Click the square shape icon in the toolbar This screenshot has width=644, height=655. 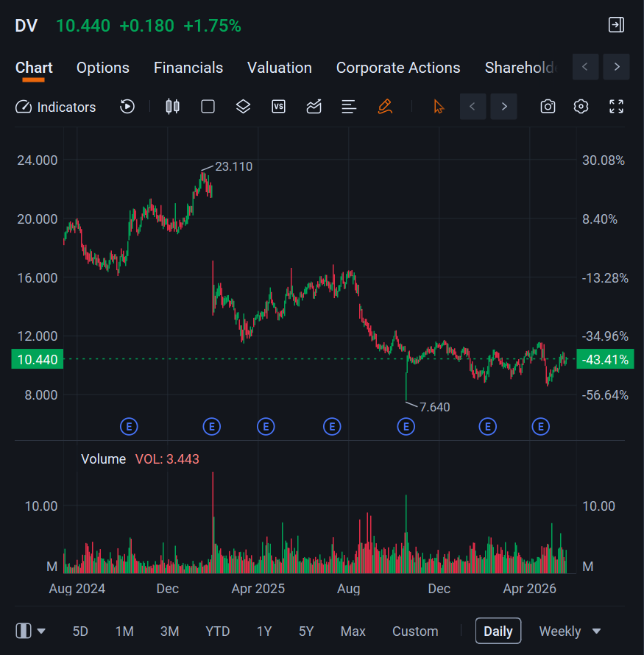tap(208, 107)
